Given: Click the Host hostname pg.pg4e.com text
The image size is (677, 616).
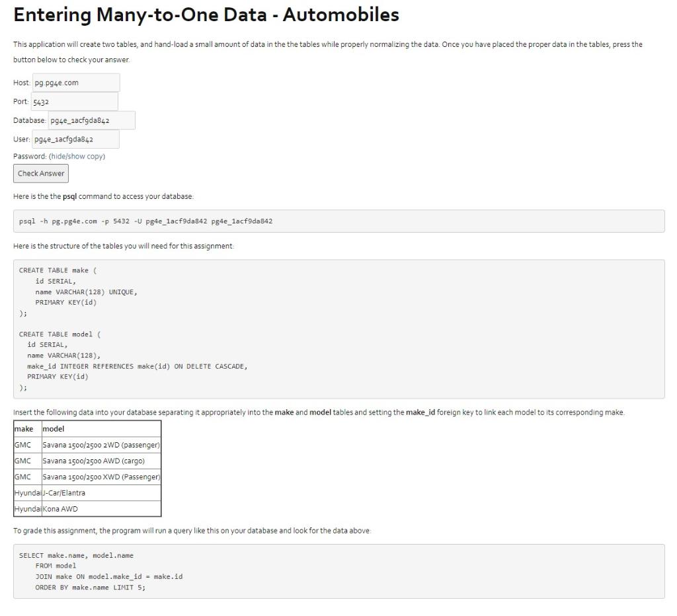Looking at the screenshot, I should point(57,82).
